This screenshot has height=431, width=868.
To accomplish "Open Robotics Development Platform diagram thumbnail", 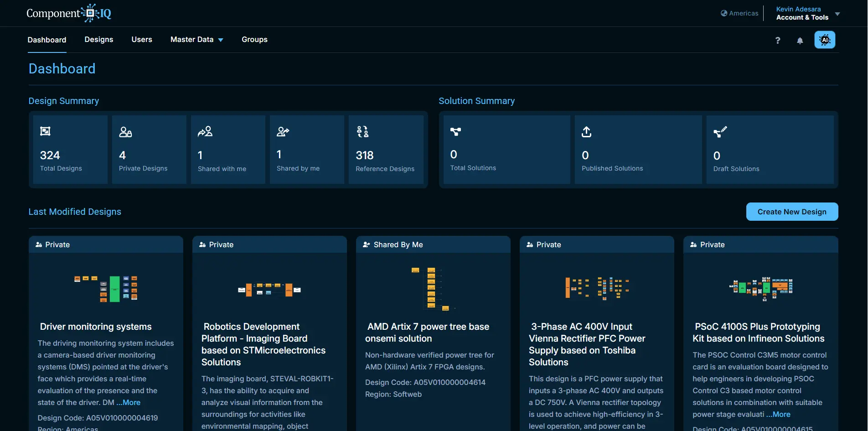I will tap(269, 290).
